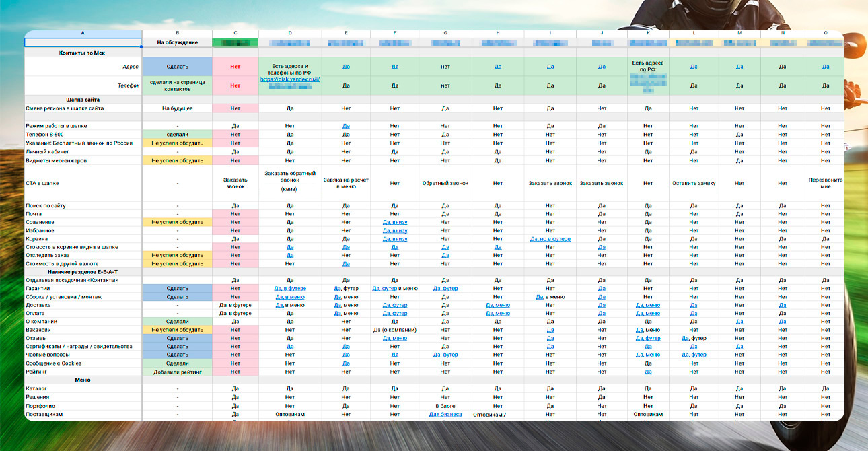
Task: Click the green-filled cell in column C header row
Action: tap(235, 42)
